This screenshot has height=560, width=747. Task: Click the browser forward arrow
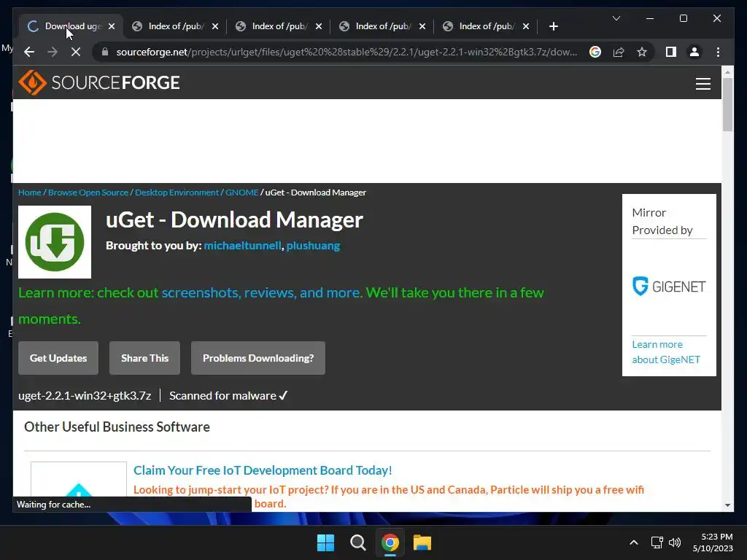coord(53,52)
